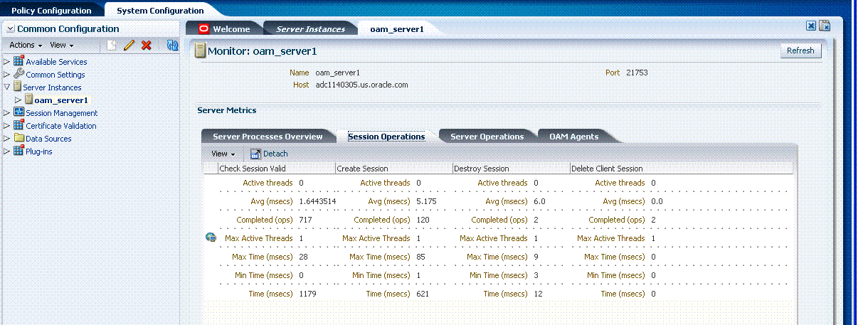868x325 pixels.
Task: Click the Completed ops value 717
Action: pyautogui.click(x=305, y=220)
